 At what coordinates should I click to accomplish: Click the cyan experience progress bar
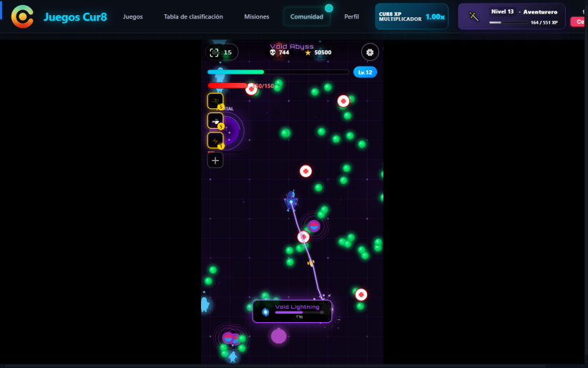tap(278, 72)
